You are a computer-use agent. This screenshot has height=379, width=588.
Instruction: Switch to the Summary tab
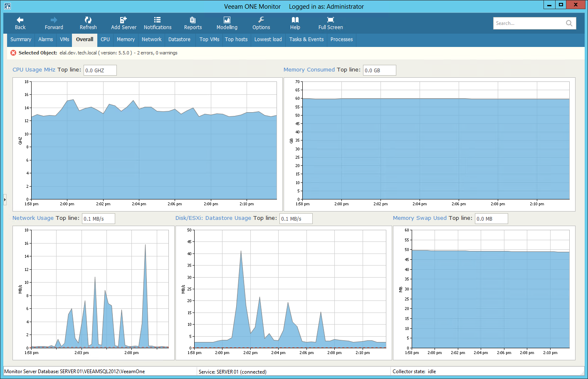(21, 39)
